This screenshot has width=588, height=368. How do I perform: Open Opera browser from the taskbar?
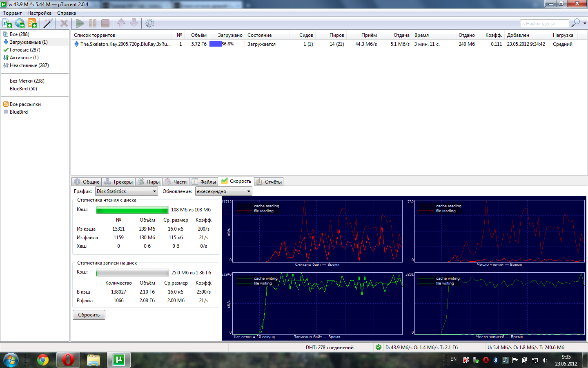coord(68,360)
